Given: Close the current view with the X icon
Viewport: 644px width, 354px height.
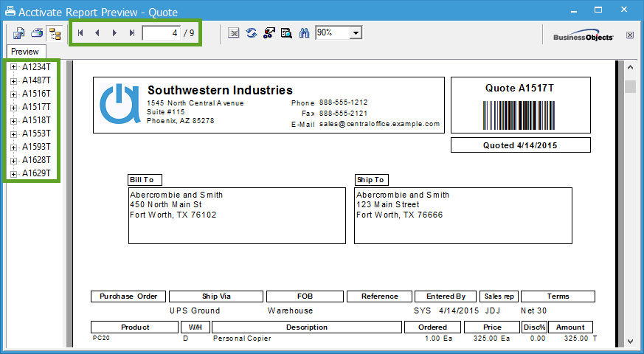Looking at the screenshot, I should [x=630, y=35].
